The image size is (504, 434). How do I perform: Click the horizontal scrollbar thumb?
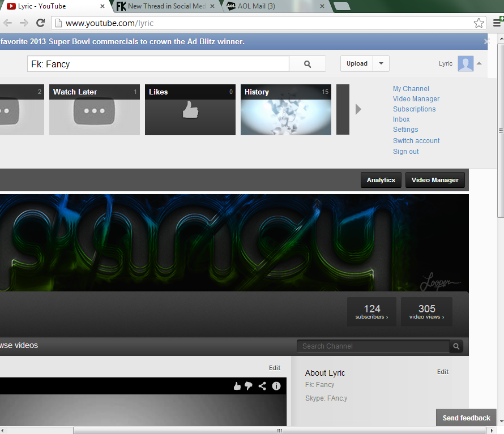click(x=280, y=431)
